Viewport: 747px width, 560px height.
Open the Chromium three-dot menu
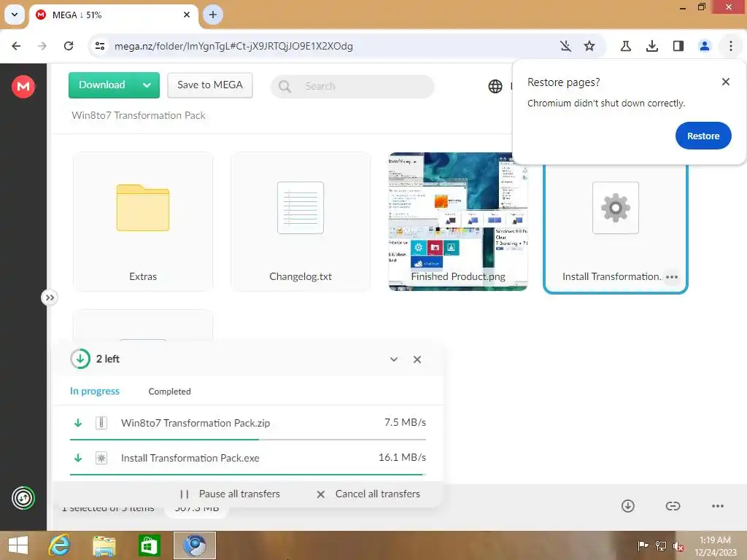(x=730, y=46)
